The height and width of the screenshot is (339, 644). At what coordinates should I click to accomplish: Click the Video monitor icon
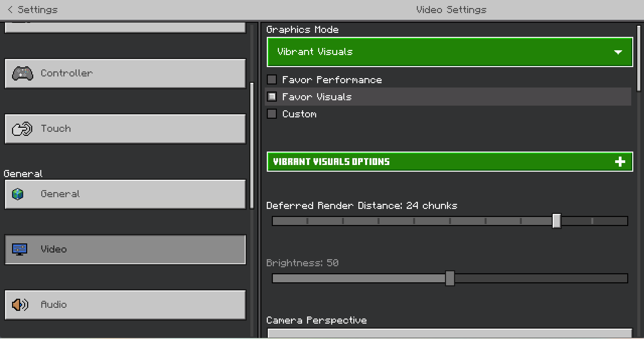tap(19, 249)
